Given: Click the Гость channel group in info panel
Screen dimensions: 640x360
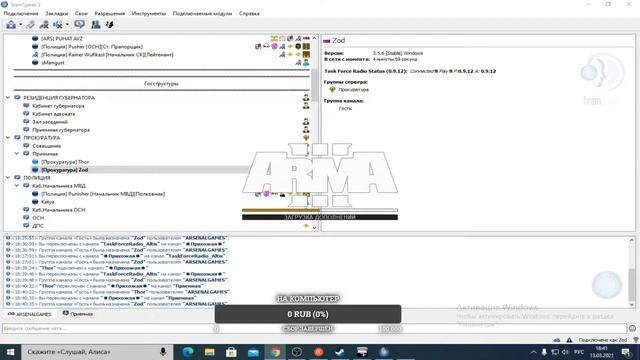Looking at the screenshot, I should click(x=345, y=109).
